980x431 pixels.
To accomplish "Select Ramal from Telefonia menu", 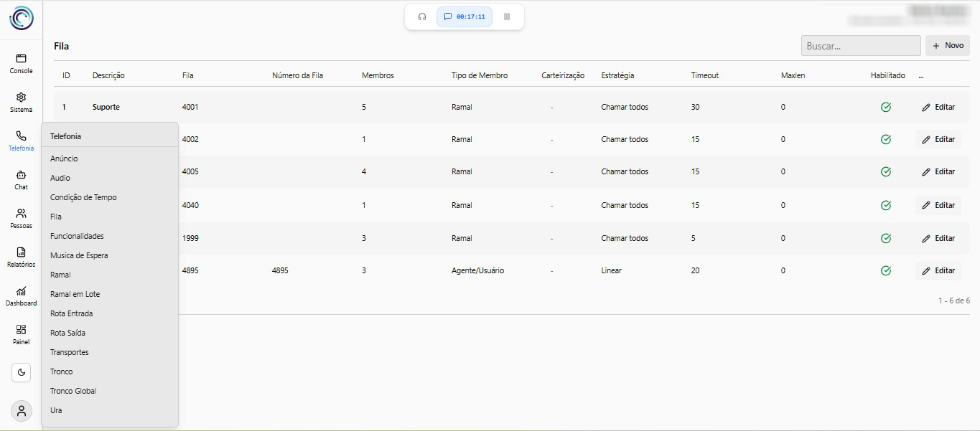I will (x=60, y=275).
